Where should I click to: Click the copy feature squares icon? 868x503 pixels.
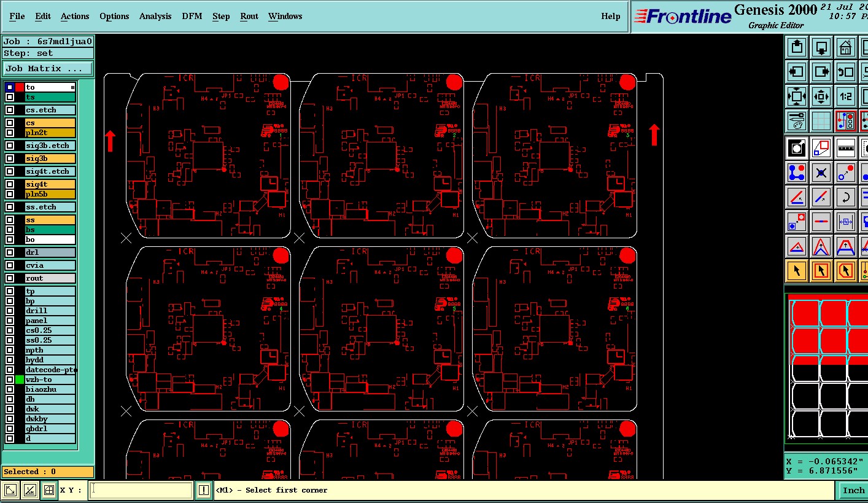click(797, 221)
